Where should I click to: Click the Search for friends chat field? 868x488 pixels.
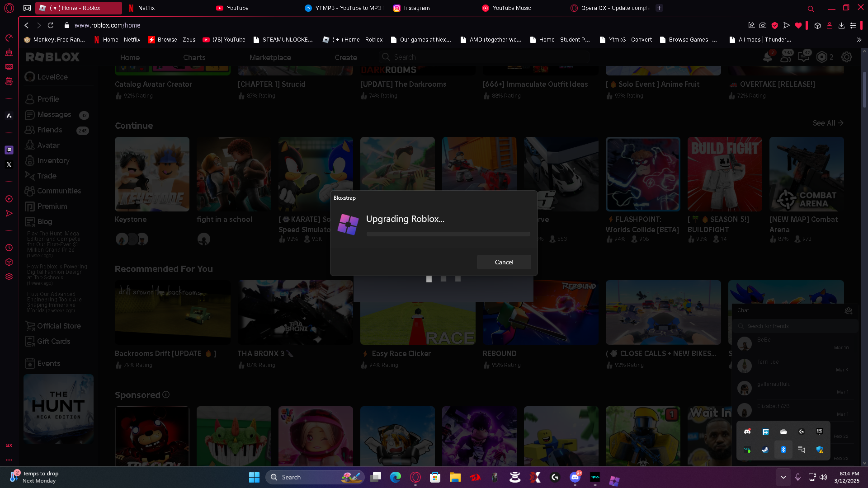click(x=796, y=326)
